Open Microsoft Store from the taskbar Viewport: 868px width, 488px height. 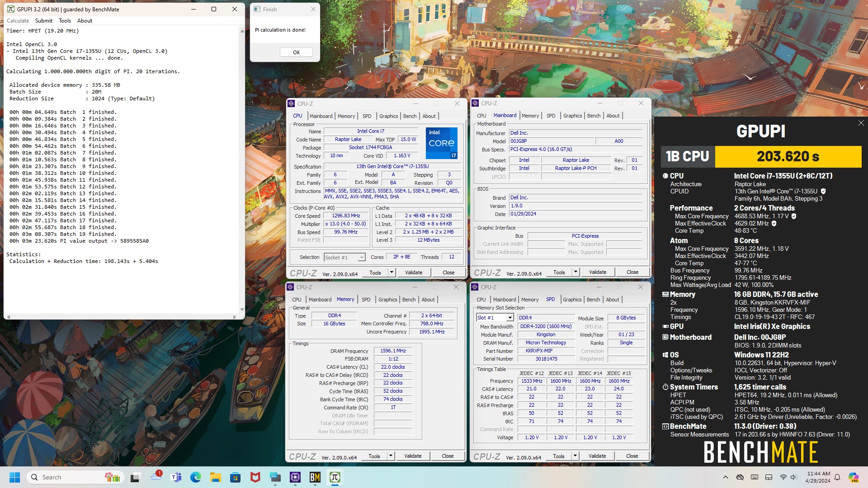tap(235, 477)
